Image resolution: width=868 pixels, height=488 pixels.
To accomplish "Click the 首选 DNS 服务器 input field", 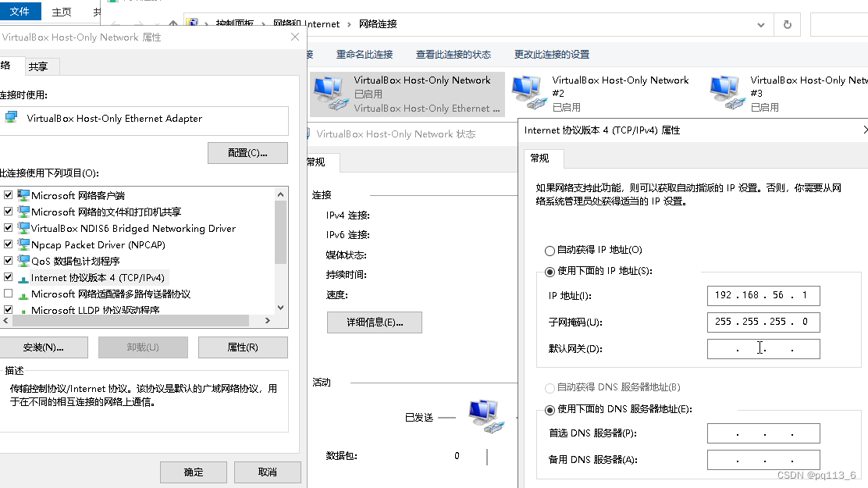I will [763, 433].
